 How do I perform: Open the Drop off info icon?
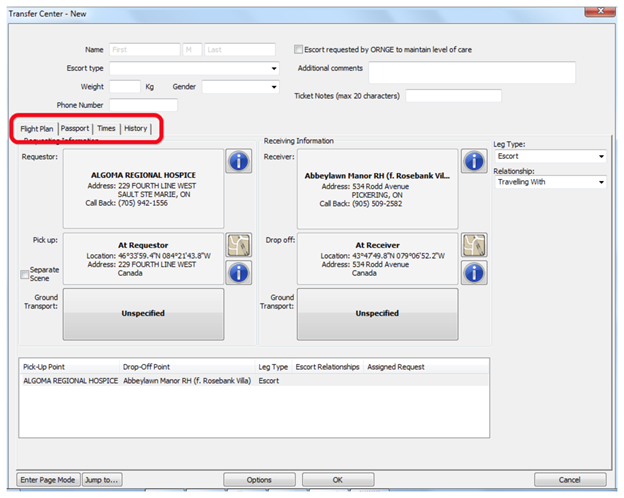(x=474, y=273)
